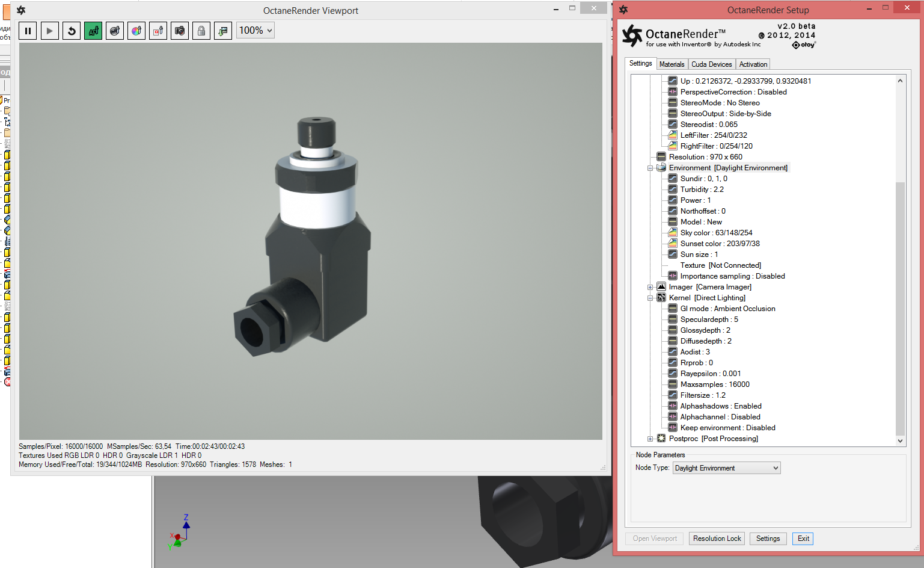Click the Imager histogram node icon
This screenshot has height=568, width=924.
[x=661, y=286]
